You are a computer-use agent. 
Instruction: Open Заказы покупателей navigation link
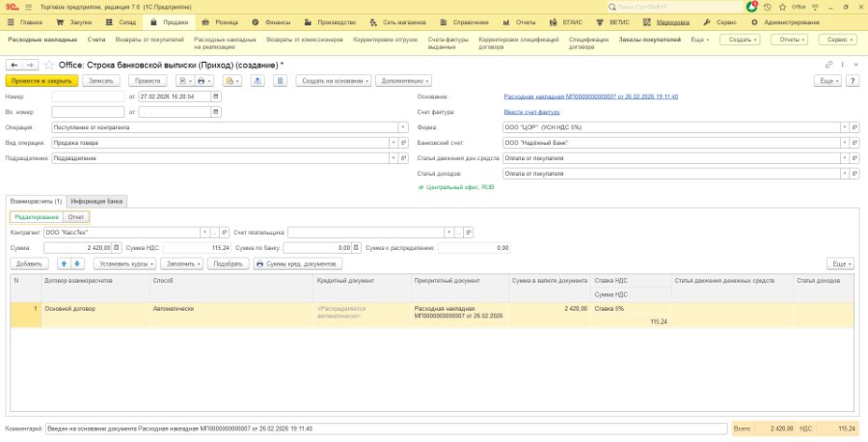(x=650, y=40)
